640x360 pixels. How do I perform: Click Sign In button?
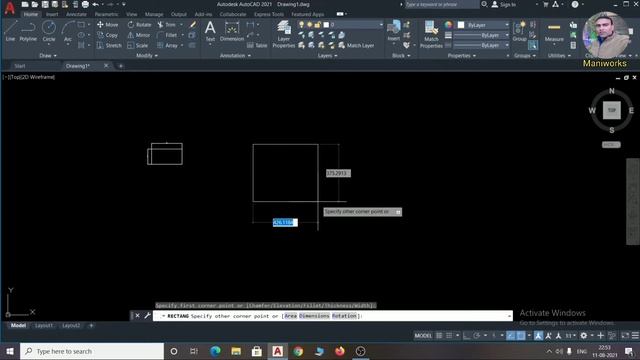(504, 4)
